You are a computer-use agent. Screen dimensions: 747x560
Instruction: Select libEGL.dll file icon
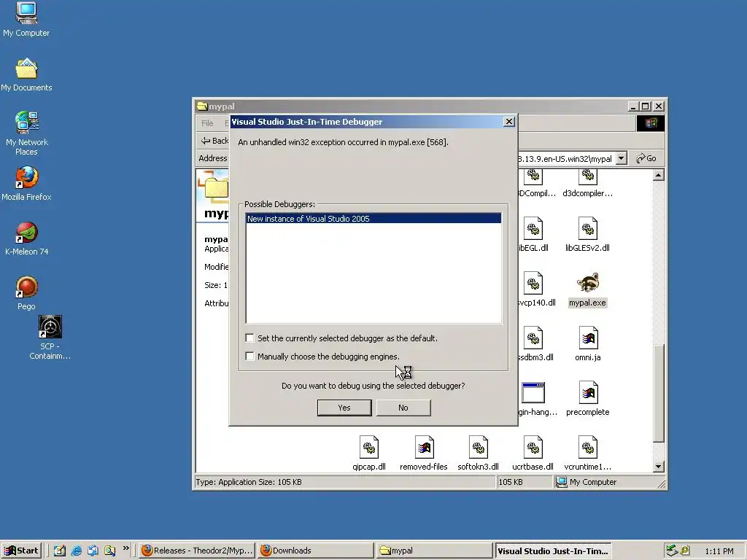tap(533, 228)
